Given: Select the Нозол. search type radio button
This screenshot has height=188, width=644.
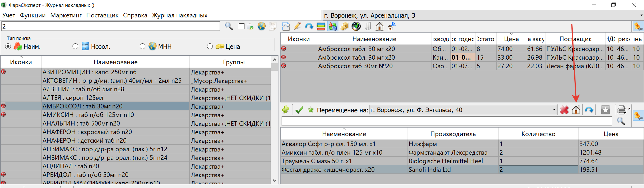Looking at the screenshot, I should pyautogui.click(x=75, y=46).
